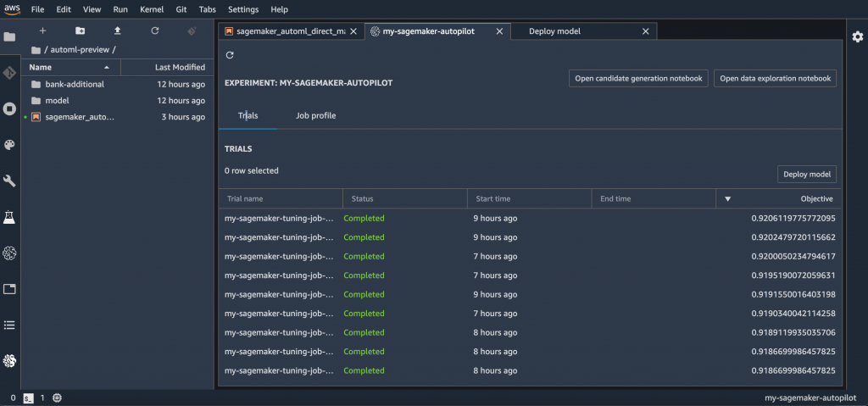Click the new folder icon
The width and height of the screenshot is (868, 406).
(x=81, y=31)
